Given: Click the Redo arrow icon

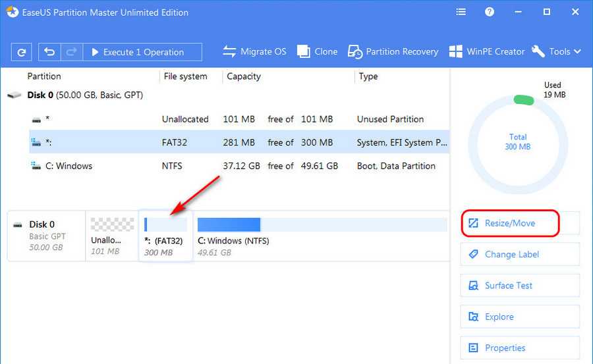Looking at the screenshot, I should tap(72, 52).
